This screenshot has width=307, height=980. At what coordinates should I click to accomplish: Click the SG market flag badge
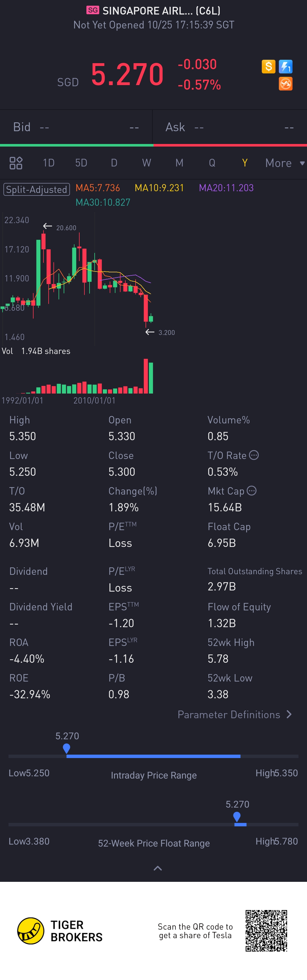(93, 10)
